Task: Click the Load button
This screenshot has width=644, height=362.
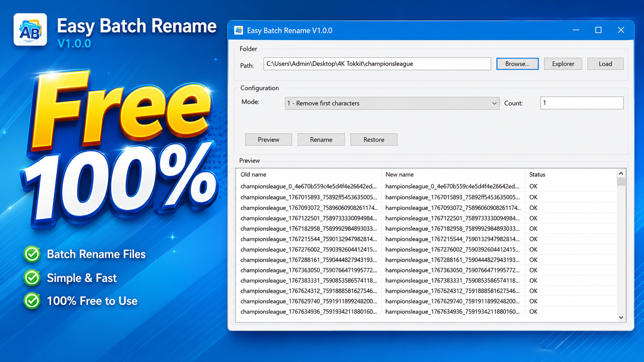Action: [605, 64]
